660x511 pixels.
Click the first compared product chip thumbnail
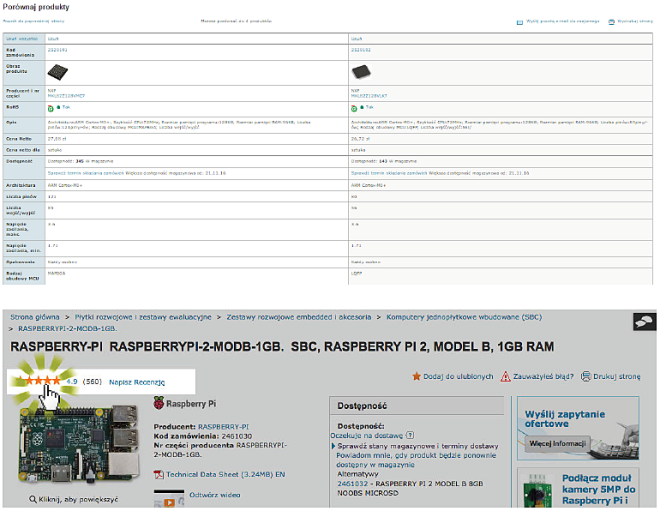pyautogui.click(x=61, y=72)
